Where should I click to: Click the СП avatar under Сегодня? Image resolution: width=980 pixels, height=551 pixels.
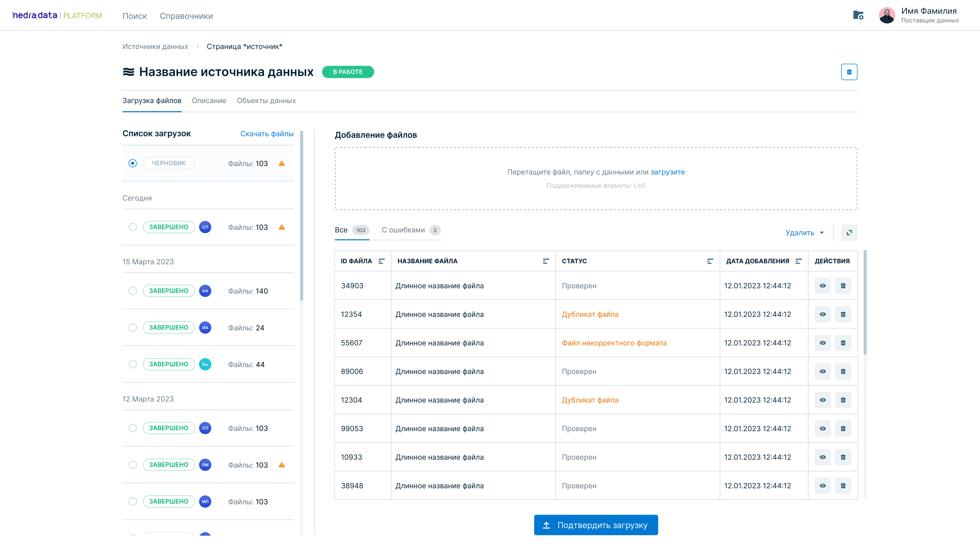(205, 227)
